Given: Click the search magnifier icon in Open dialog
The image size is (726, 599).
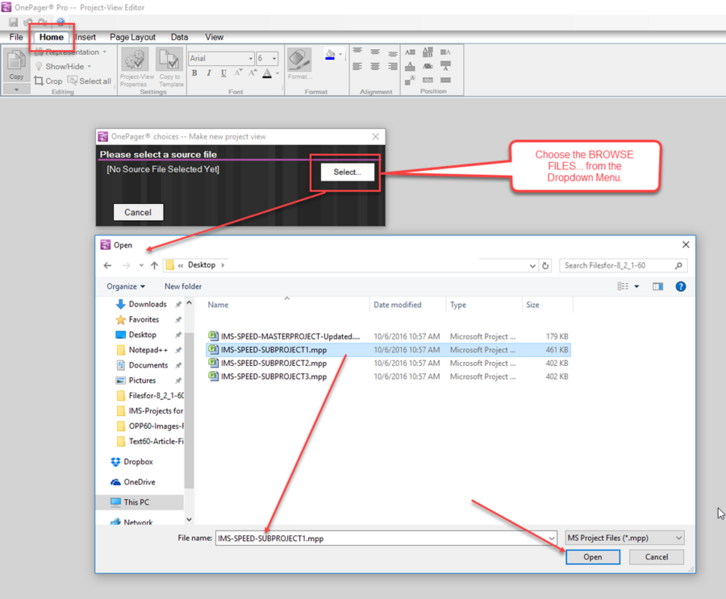Looking at the screenshot, I should click(678, 266).
